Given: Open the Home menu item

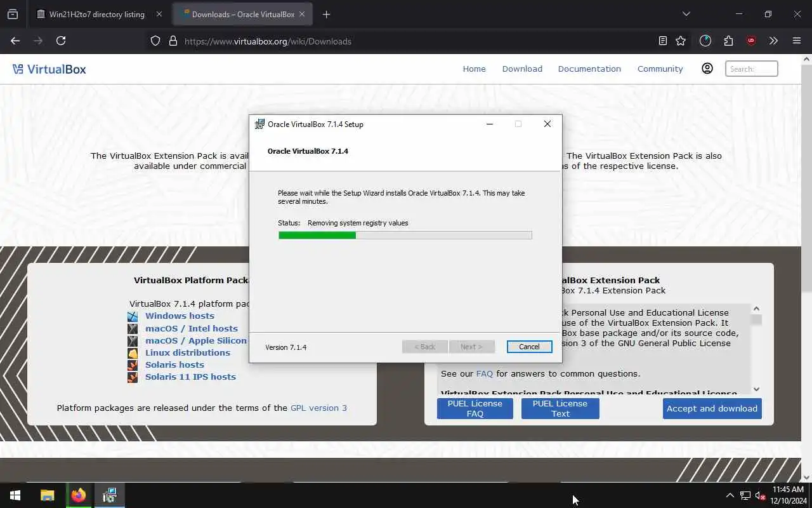Looking at the screenshot, I should pos(474,69).
